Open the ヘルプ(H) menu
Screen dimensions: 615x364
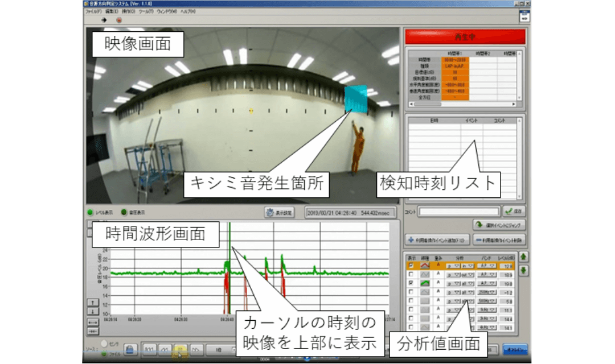point(188,12)
